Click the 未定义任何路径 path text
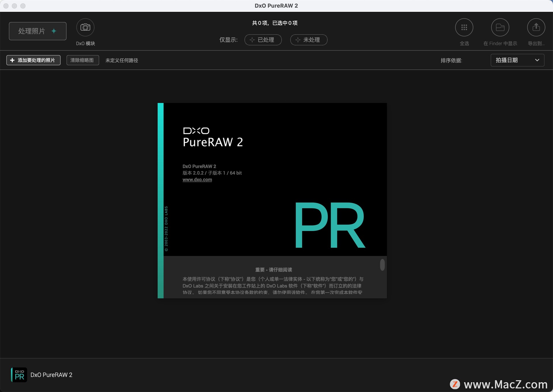 [x=122, y=60]
